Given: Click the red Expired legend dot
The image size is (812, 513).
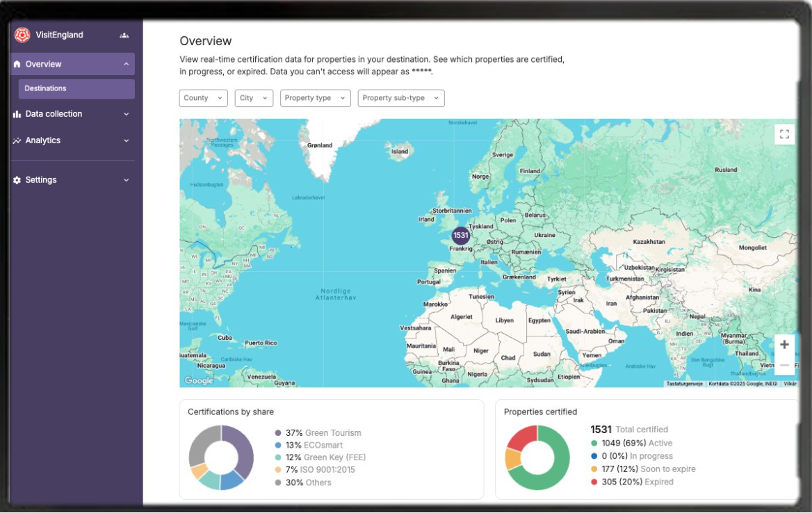Looking at the screenshot, I should tap(594, 482).
